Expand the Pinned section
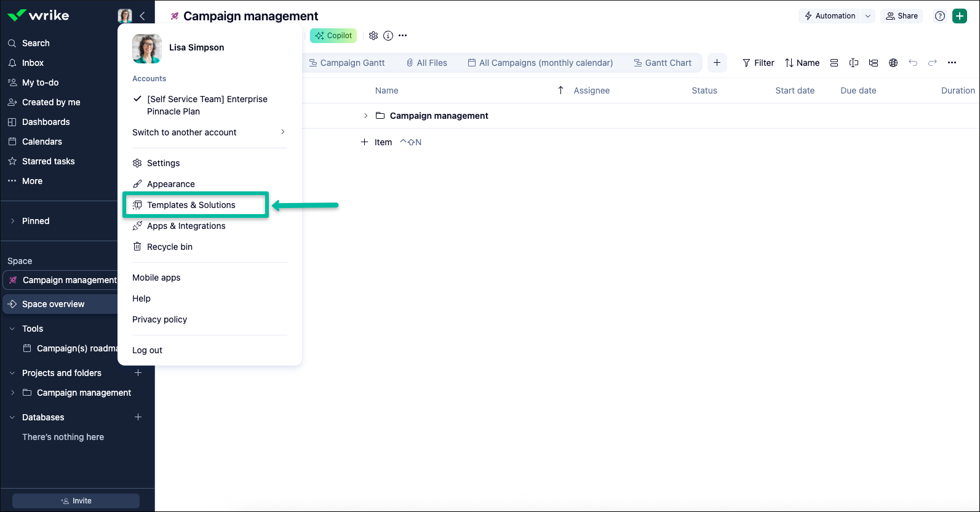The image size is (980, 512). point(12,221)
